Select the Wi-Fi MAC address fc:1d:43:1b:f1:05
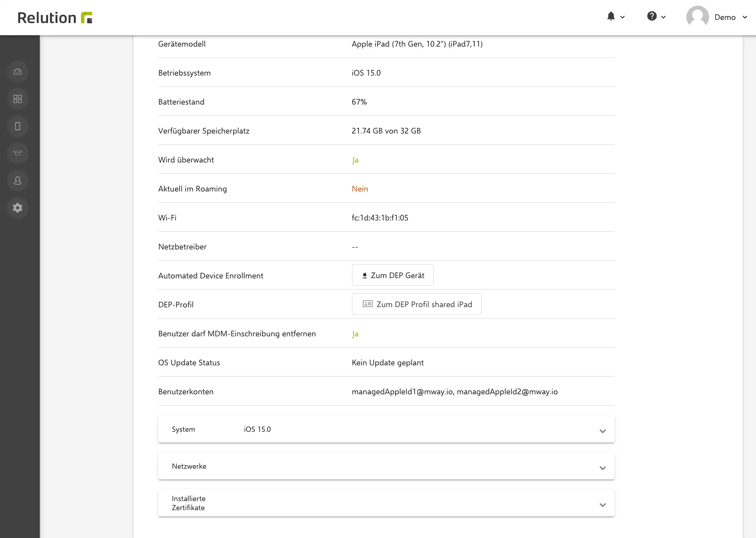756x538 pixels. click(380, 218)
